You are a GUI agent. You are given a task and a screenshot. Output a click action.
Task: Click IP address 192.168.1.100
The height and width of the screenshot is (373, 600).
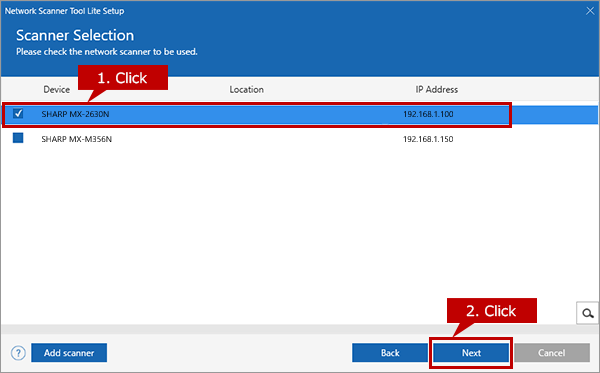[x=428, y=114]
